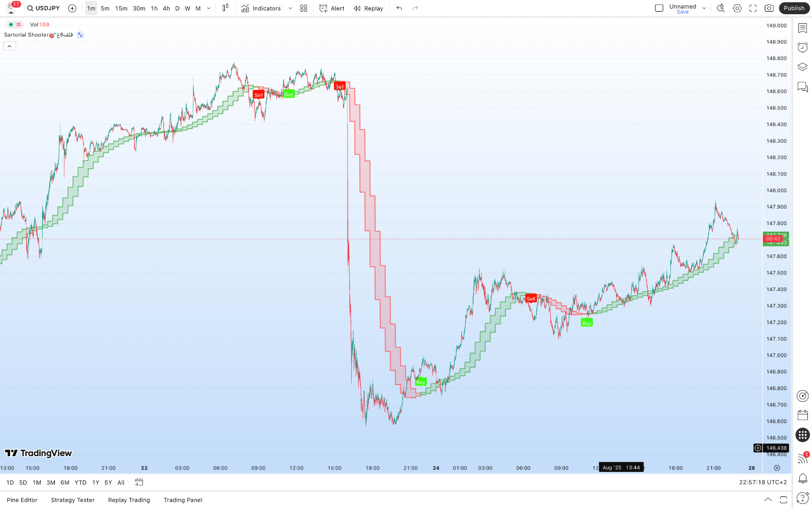This screenshot has height=508, width=812.
Task: Open the object tree layers panel
Action: click(802, 67)
